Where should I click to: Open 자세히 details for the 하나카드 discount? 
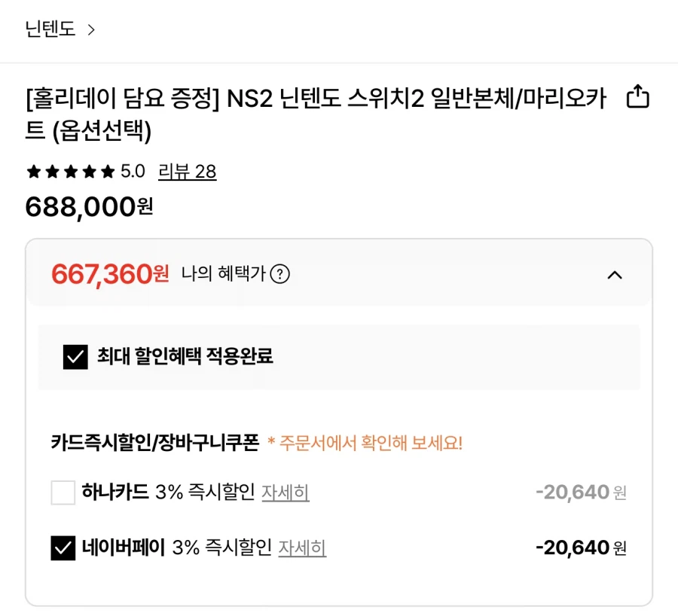[x=286, y=492]
